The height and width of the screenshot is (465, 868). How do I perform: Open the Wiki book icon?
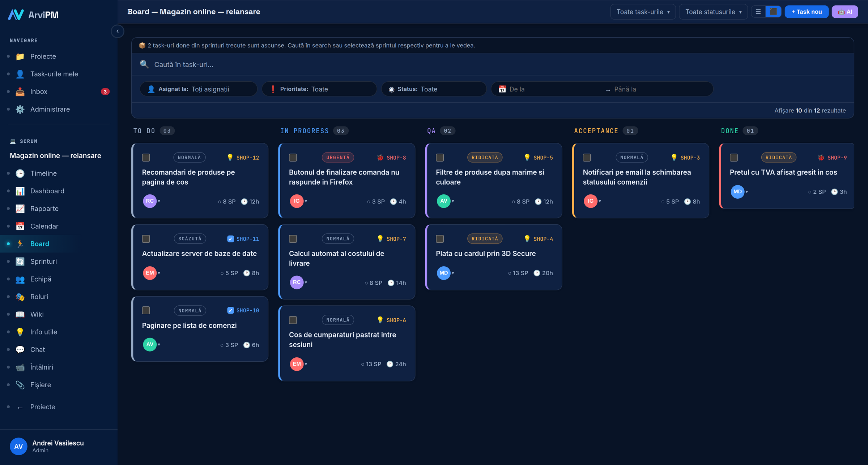pyautogui.click(x=20, y=314)
